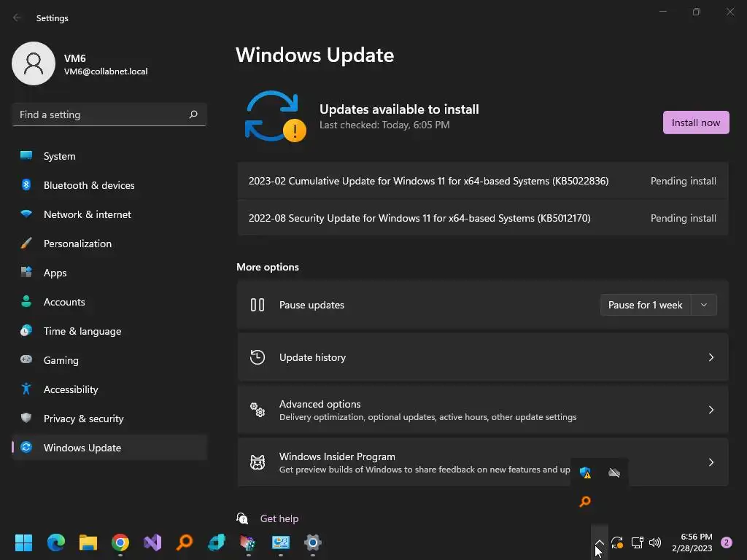Viewport: 747px width, 560px height.
Task: Click the network icon in system tray
Action: point(637,542)
